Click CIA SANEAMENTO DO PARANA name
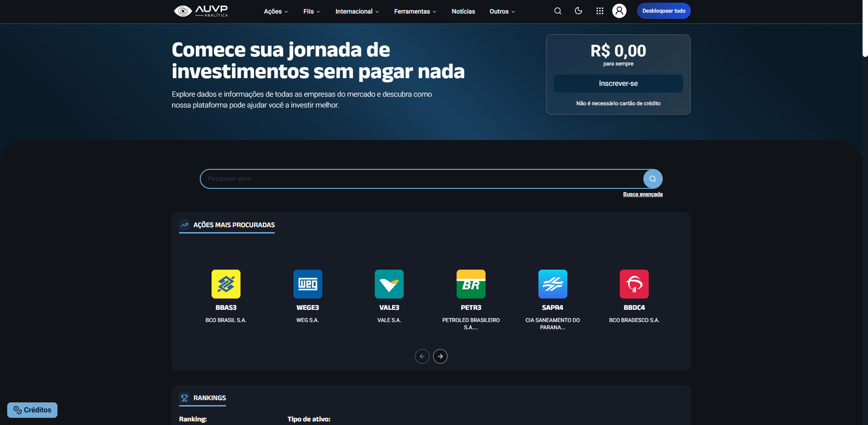The width and height of the screenshot is (868, 425). [x=553, y=324]
